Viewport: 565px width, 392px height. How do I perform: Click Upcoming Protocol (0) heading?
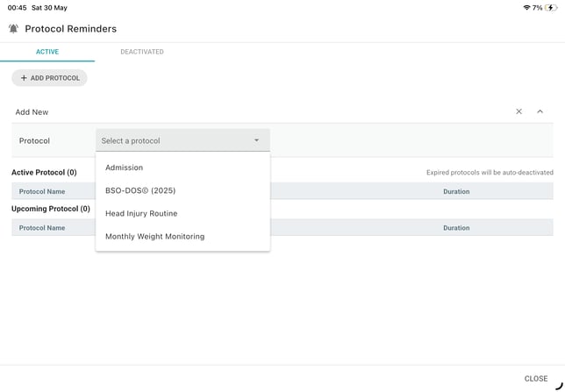click(51, 209)
